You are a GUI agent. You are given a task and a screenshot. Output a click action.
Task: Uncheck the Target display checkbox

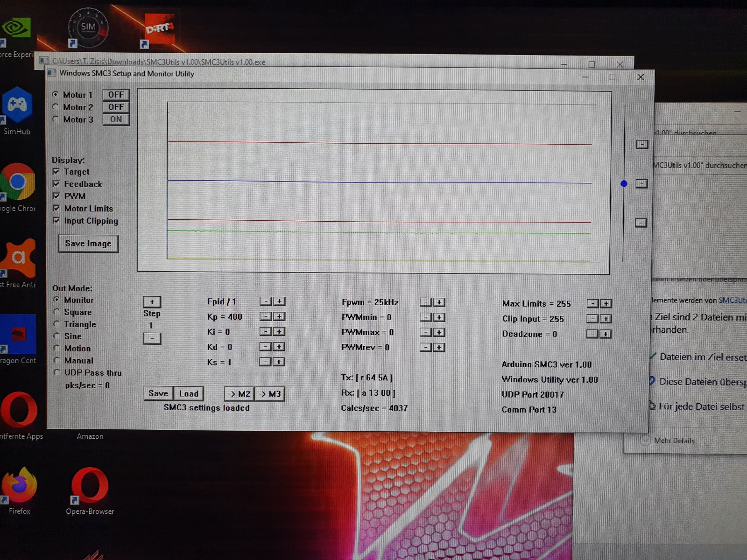click(56, 172)
